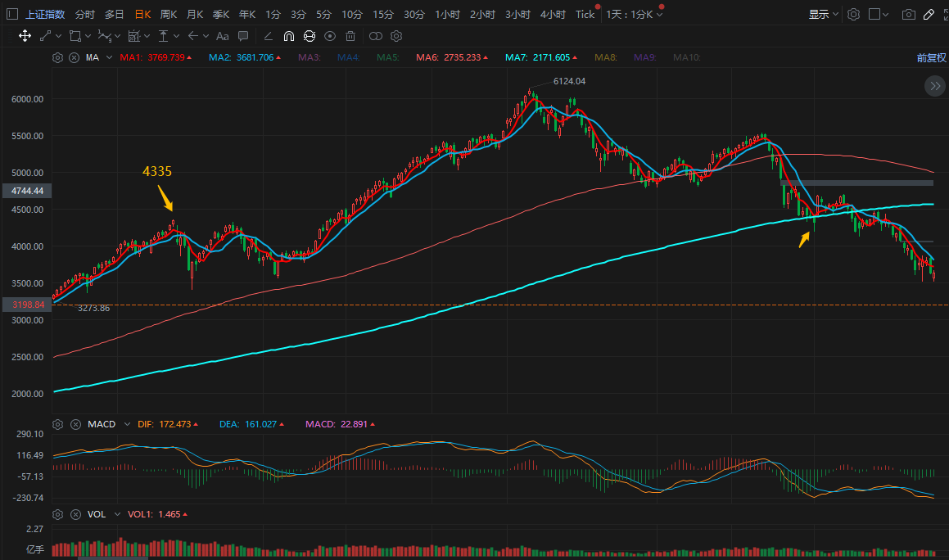Toggle the drawings visibility eye icon

(x=330, y=36)
